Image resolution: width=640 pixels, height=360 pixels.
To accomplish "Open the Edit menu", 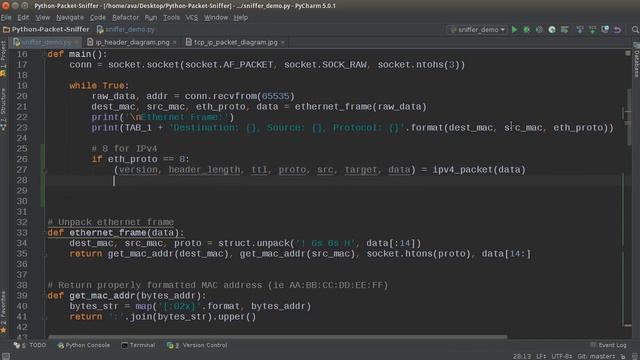I will pos(23,18).
